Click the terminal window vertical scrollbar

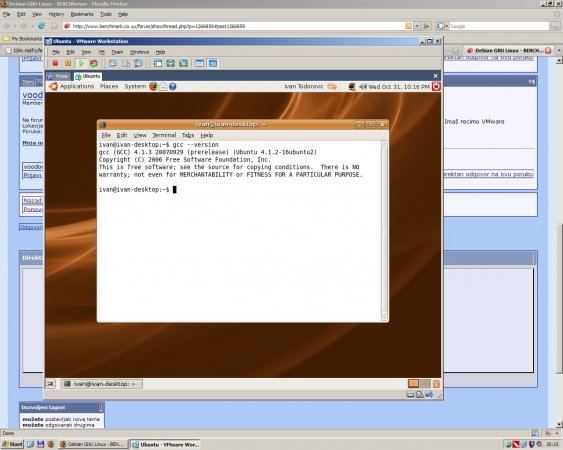coord(384,230)
